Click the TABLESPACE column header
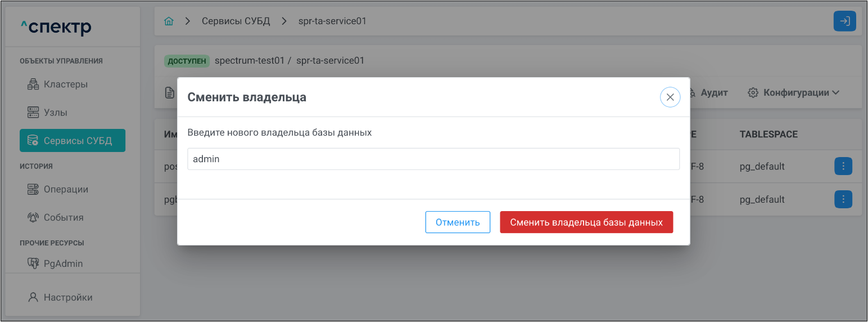 tap(768, 135)
